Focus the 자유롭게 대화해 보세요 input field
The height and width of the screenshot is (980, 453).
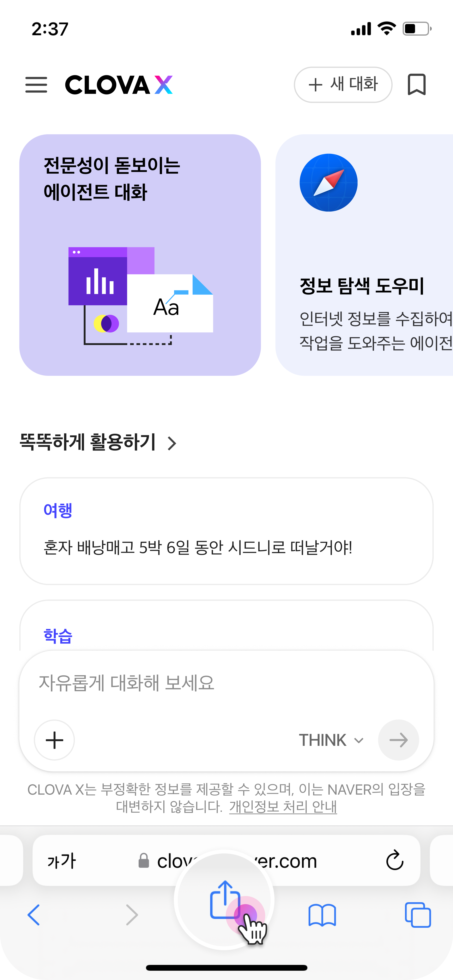tap(226, 683)
